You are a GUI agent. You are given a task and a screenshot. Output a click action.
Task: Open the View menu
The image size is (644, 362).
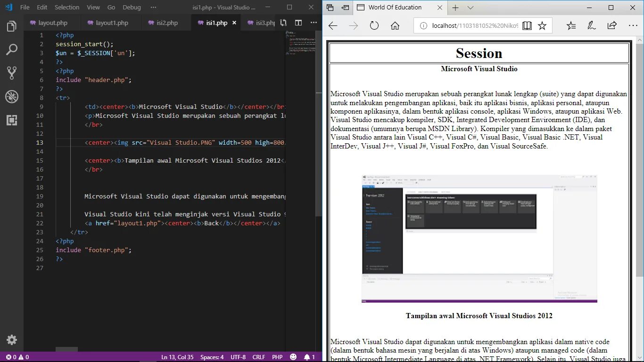coord(93,7)
